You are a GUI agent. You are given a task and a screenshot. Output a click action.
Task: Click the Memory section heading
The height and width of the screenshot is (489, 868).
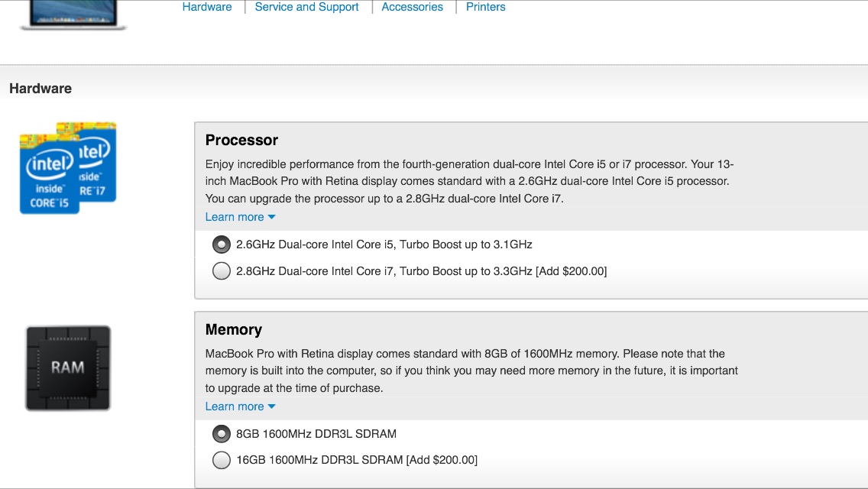(x=234, y=329)
